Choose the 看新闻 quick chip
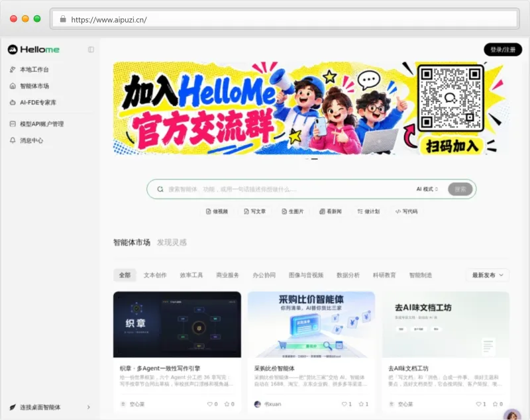The image size is (530, 420). pos(331,211)
